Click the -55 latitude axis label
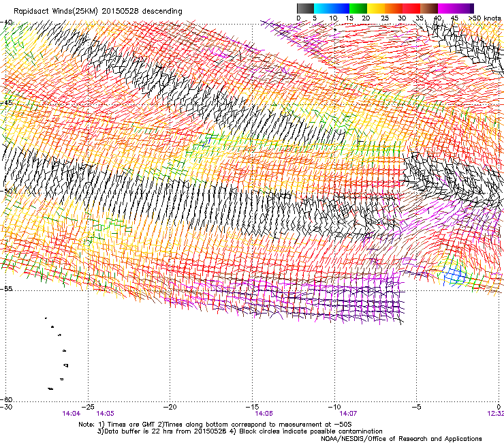Viewport: 504px width, 443px height. (x=6, y=288)
